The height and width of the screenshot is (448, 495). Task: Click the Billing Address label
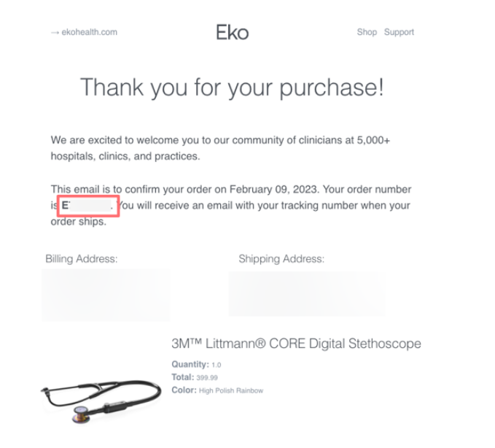click(x=82, y=259)
